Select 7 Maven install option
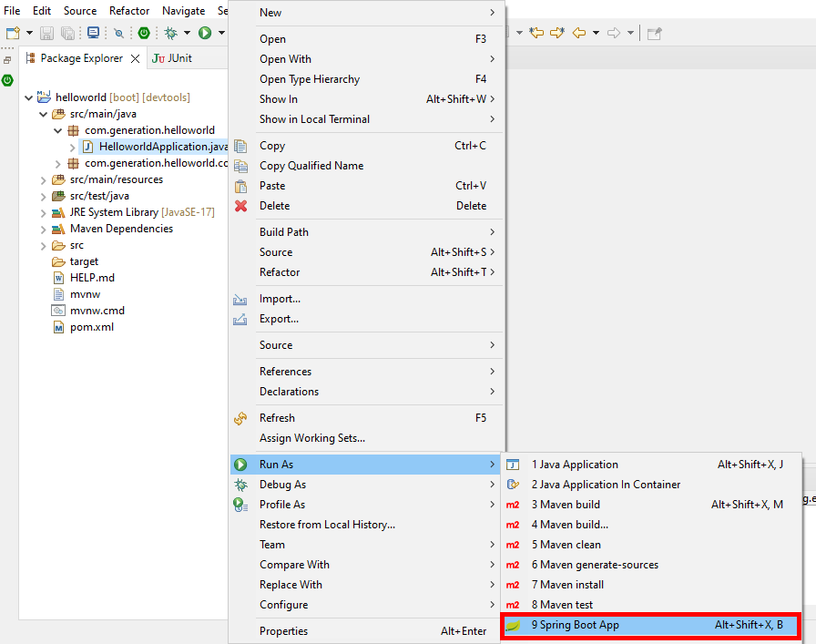This screenshot has height=644, width=816. pyautogui.click(x=650, y=585)
